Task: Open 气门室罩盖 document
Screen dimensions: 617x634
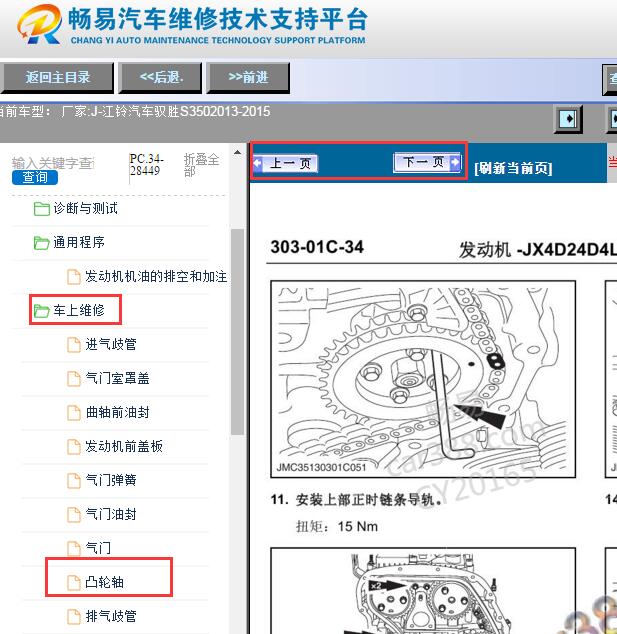Action: click(117, 378)
